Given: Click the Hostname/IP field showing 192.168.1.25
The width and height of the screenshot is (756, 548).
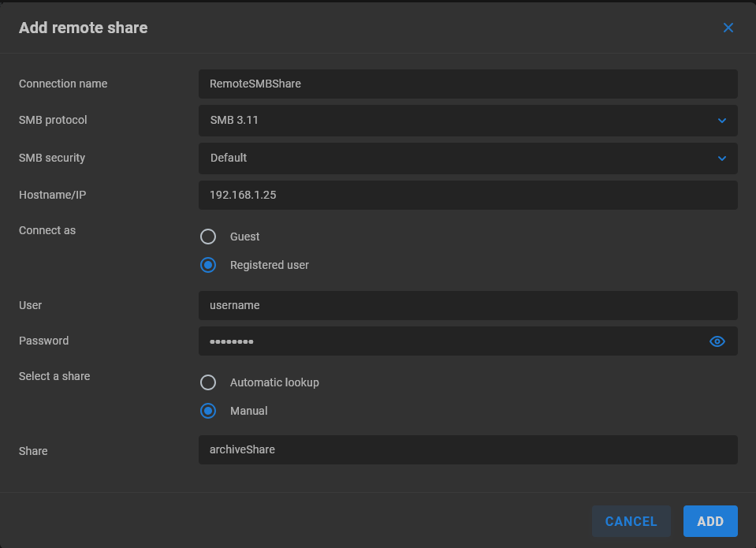Looking at the screenshot, I should [x=467, y=195].
